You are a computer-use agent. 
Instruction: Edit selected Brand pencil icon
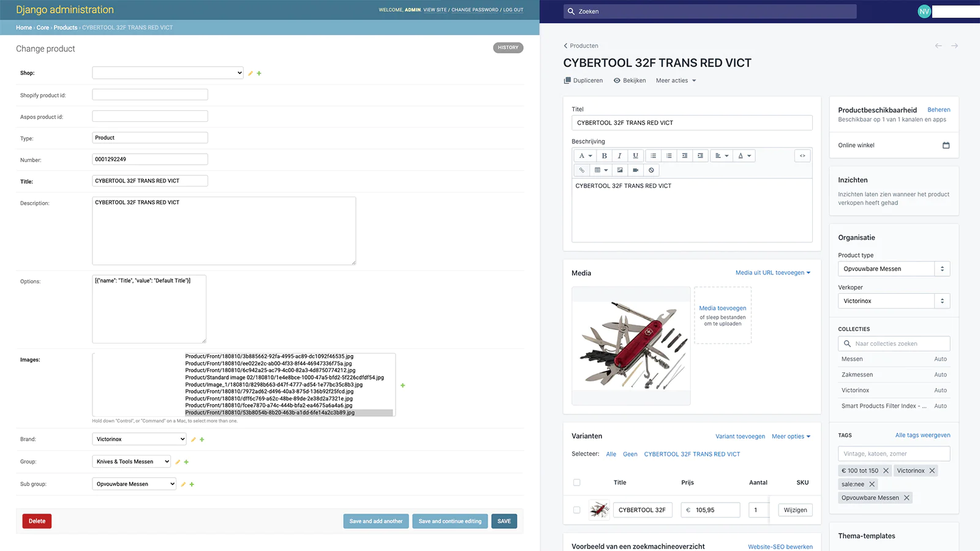pos(193,440)
